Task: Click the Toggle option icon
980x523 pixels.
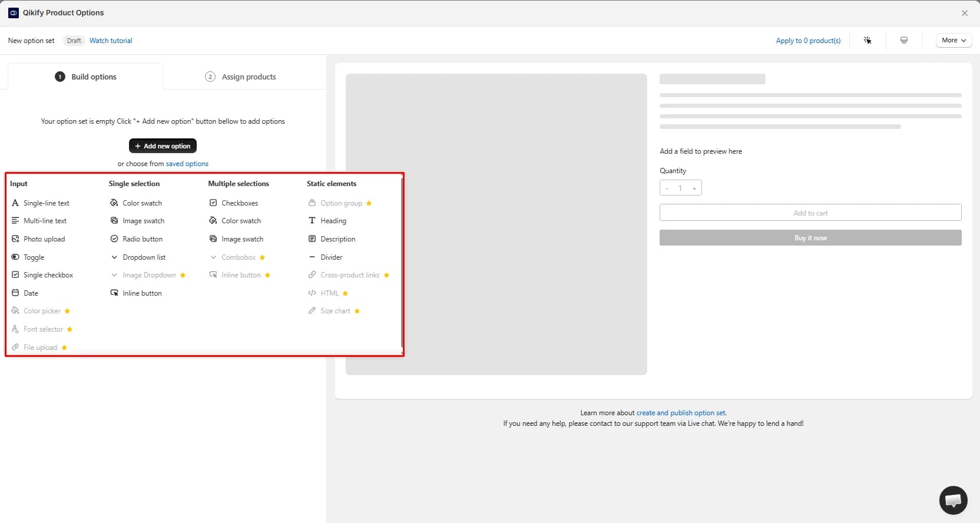Action: point(15,257)
